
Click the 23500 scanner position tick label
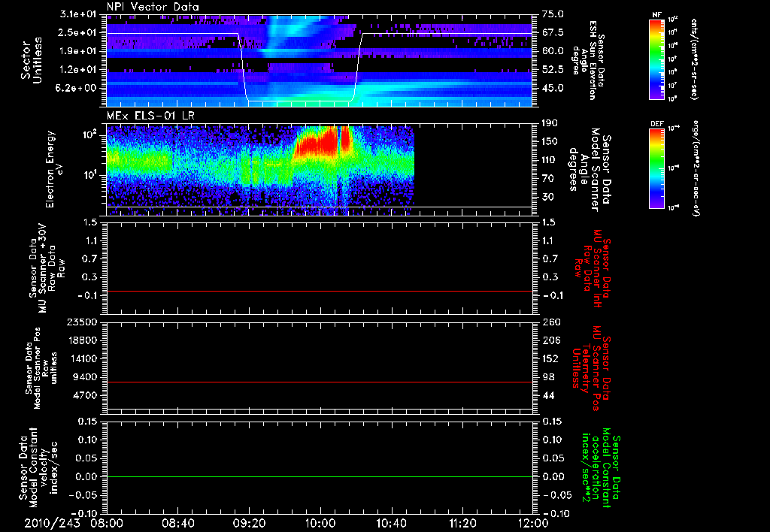point(83,322)
